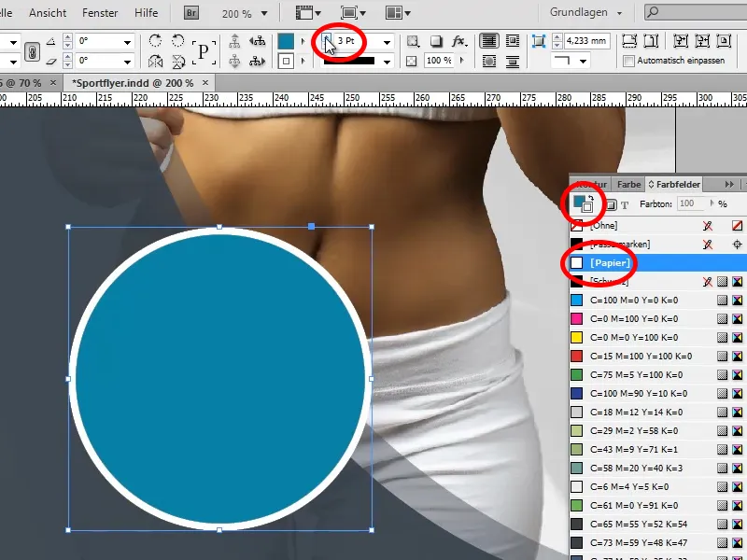The image size is (747, 560).
Task: Open the 200 % zoom level dropdown
Action: 264,14
